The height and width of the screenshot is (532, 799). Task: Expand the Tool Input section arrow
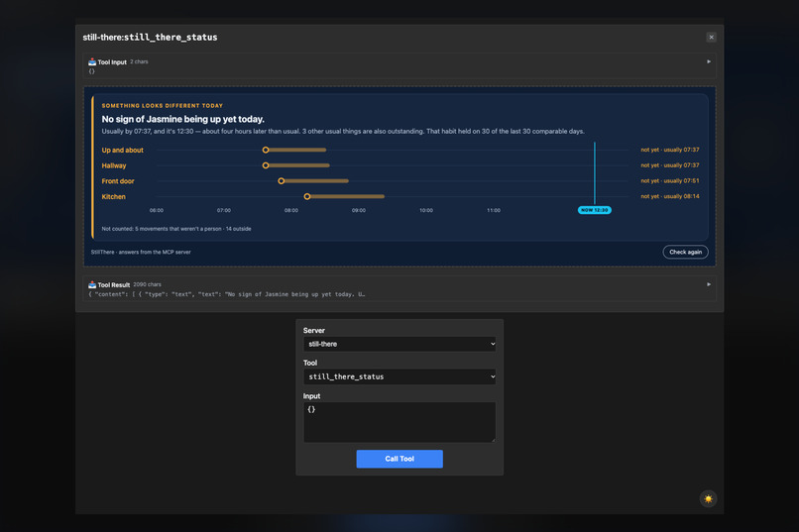click(709, 61)
